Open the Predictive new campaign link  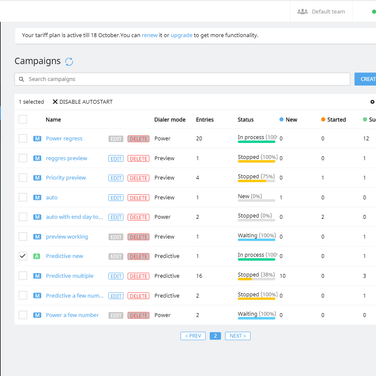[x=64, y=256]
